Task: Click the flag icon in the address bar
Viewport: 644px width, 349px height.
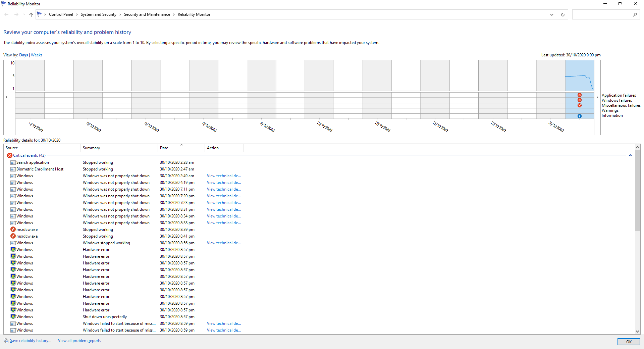Action: point(40,14)
